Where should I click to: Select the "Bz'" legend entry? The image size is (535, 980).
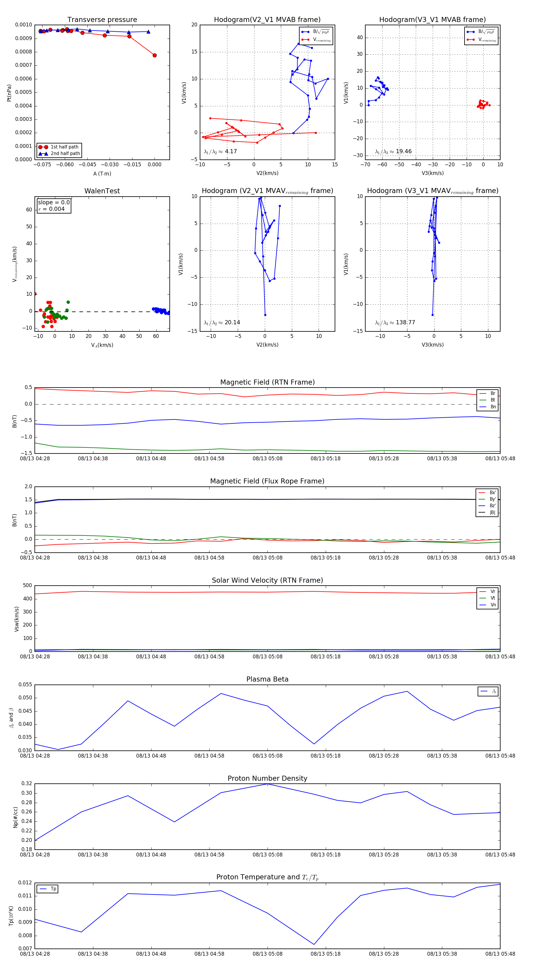(x=487, y=506)
